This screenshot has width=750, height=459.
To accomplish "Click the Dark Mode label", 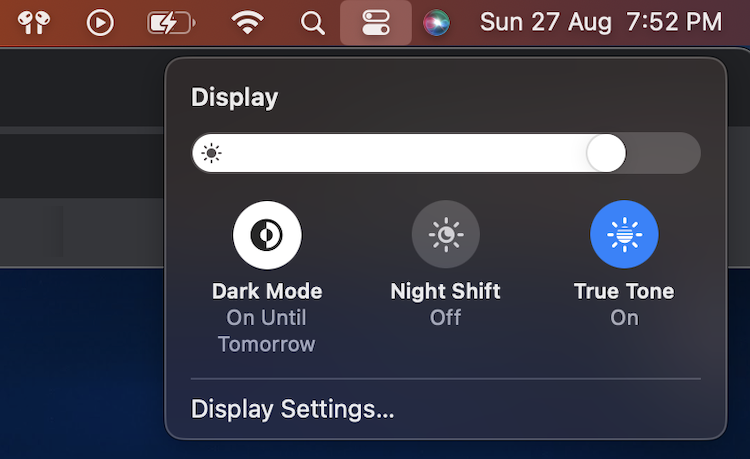I will tap(267, 291).
